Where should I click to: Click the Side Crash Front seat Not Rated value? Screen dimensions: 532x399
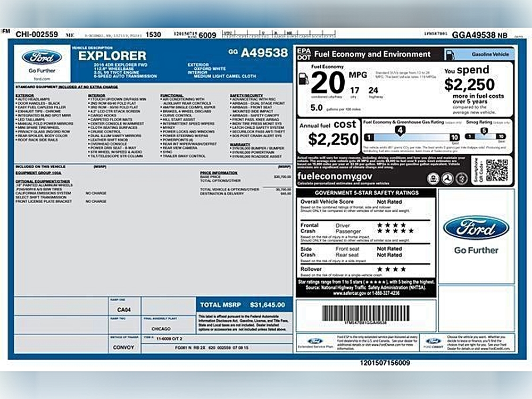click(x=389, y=248)
